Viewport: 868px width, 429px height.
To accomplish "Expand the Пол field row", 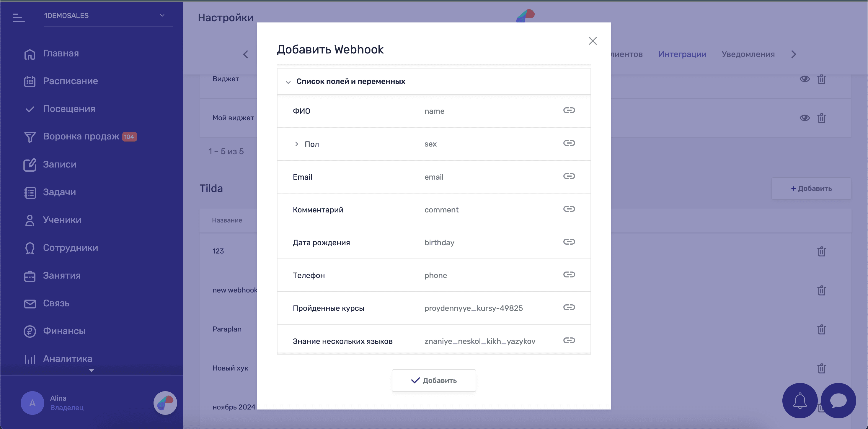I will click(296, 144).
